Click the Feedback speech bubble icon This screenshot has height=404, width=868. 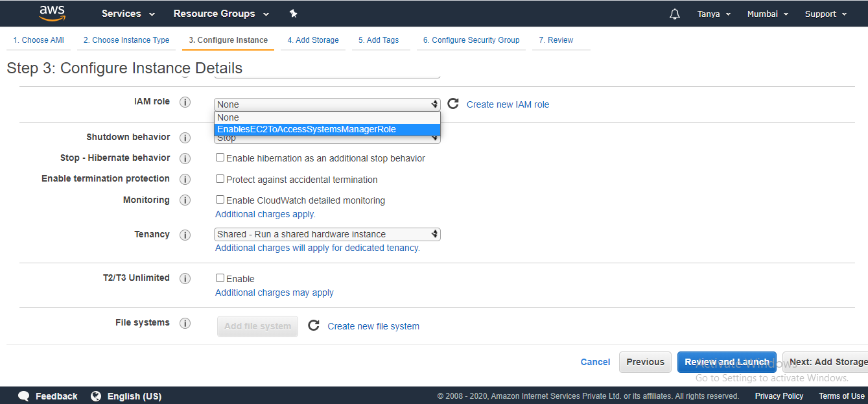pos(24,396)
